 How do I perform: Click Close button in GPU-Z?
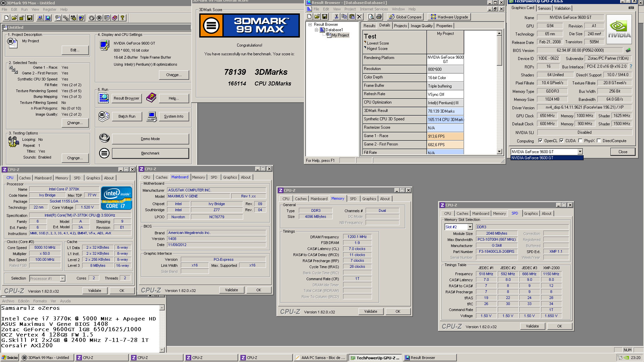[x=623, y=152]
